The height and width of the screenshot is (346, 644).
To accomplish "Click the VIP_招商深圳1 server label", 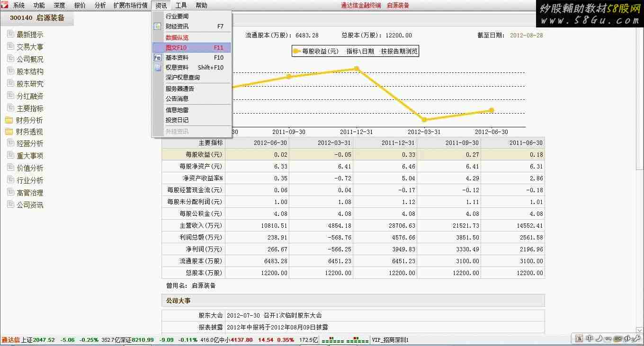I will pyautogui.click(x=390, y=340).
